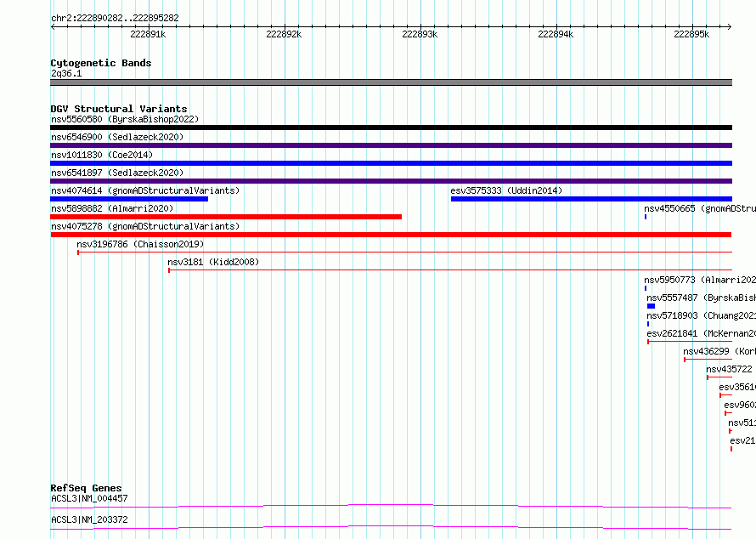Viewport: 756px width, 539px height.
Task: Click the tiny blue nsv5718903 marker
Action: pos(648,324)
